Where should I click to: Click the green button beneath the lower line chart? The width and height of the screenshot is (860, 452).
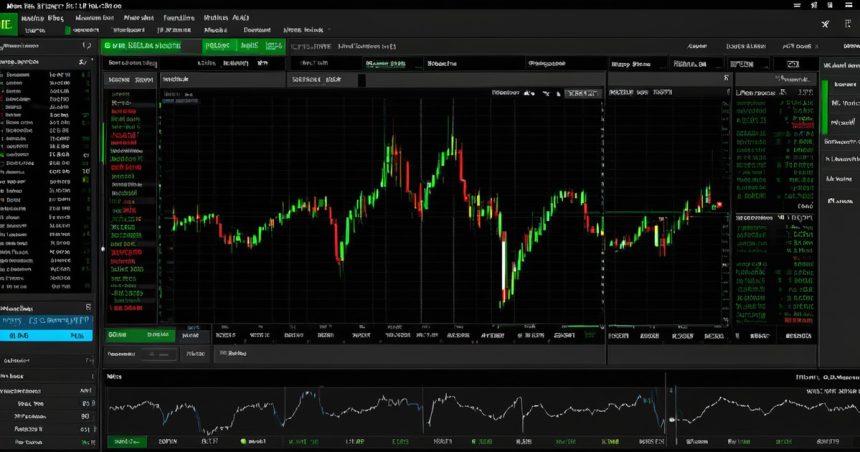tap(127, 442)
